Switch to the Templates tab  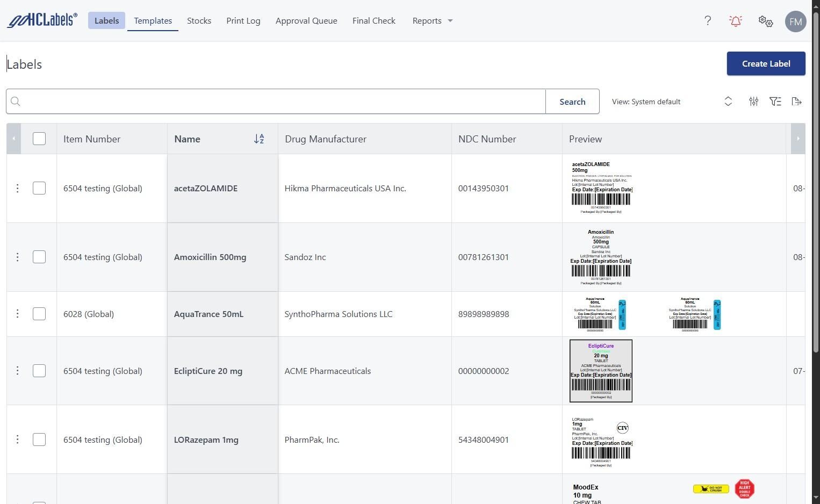153,21
